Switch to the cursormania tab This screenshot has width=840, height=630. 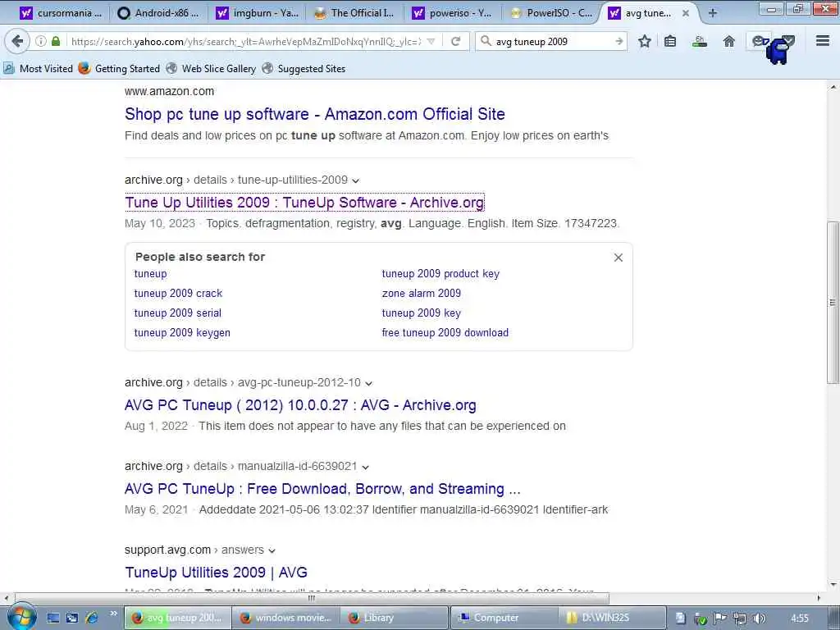[x=60, y=13]
